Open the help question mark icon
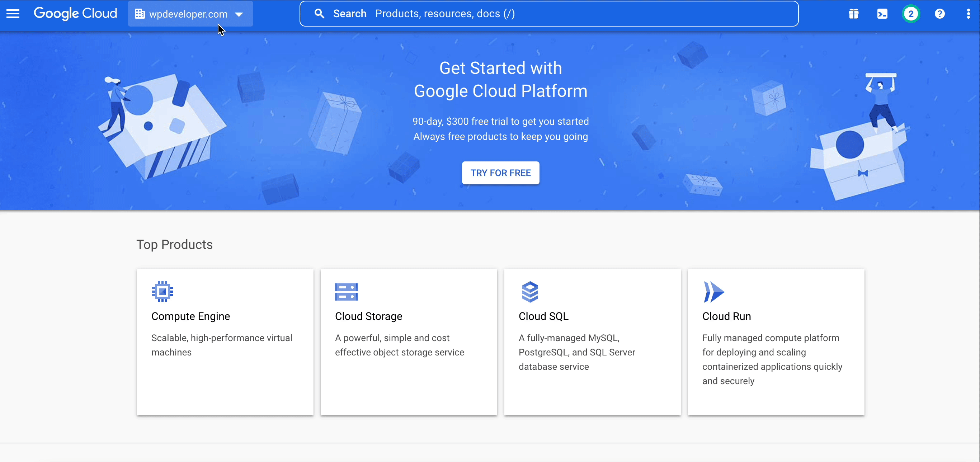Screen dimensions: 980x462 (940, 14)
